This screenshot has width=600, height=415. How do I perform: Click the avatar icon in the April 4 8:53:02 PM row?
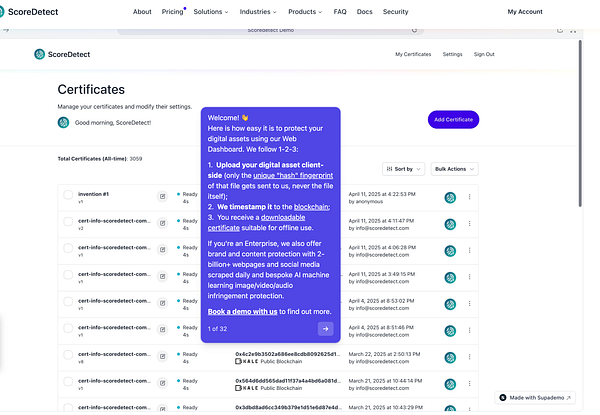pos(450,304)
